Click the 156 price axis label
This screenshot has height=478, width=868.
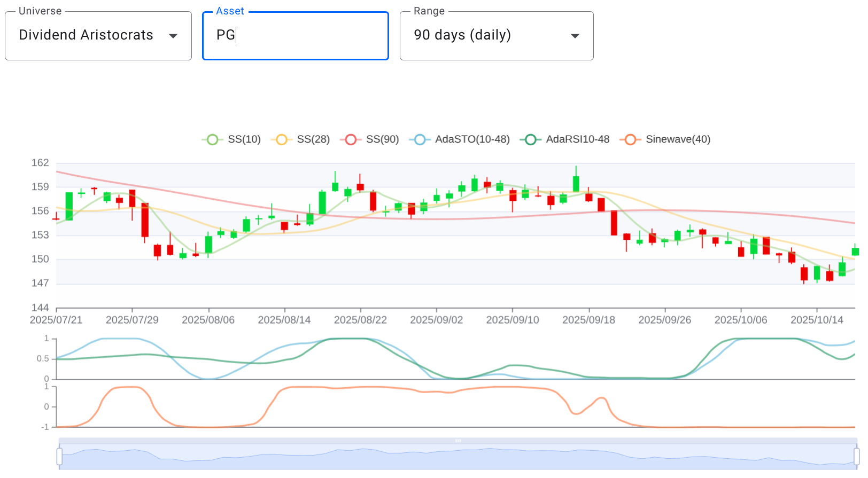(x=40, y=211)
